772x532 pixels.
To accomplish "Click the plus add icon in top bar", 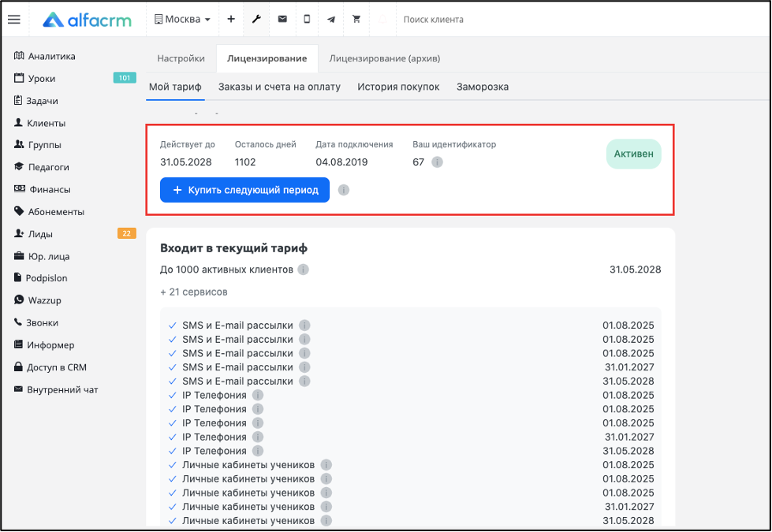I will point(231,19).
